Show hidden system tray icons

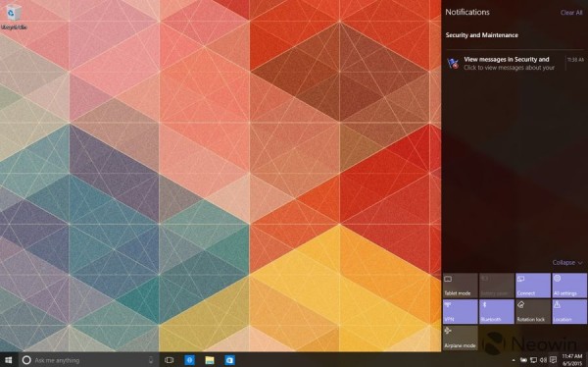tap(514, 360)
